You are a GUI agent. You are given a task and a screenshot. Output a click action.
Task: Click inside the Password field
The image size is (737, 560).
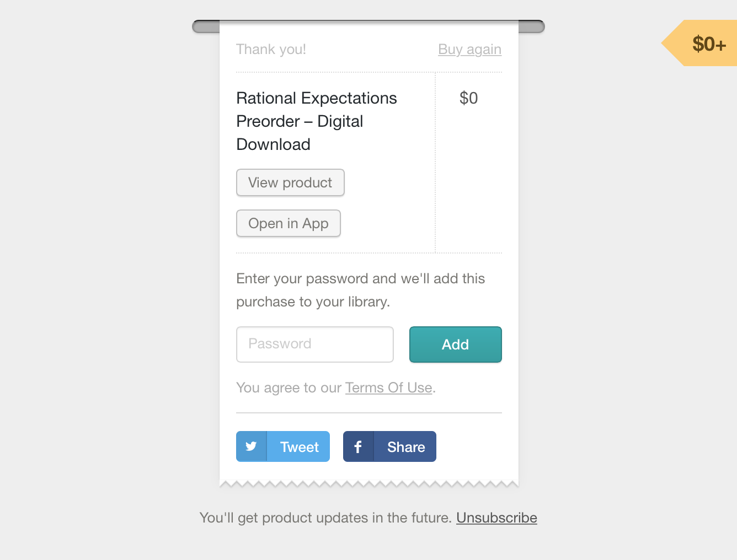314,344
